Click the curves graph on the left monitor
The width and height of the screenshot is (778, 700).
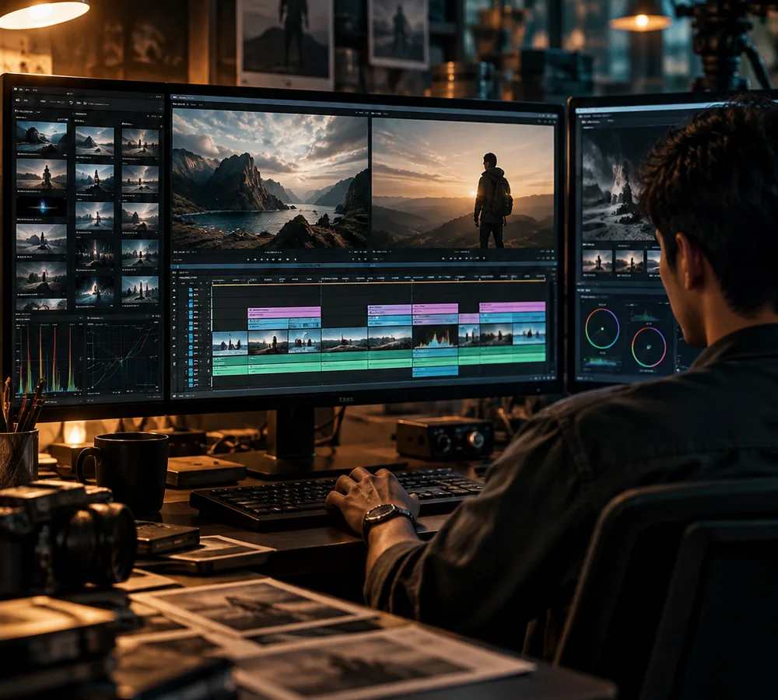(123, 357)
